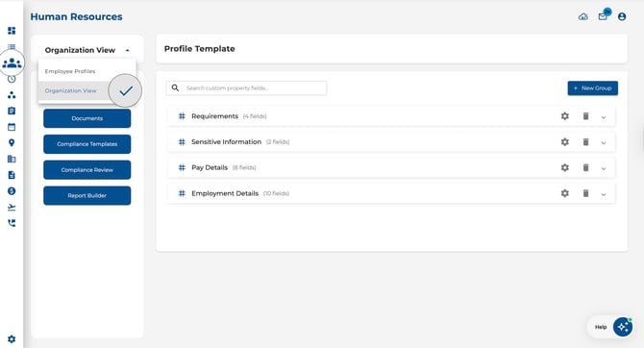Expand the Pay Details group chevron
This screenshot has width=644, height=348.
point(604,168)
